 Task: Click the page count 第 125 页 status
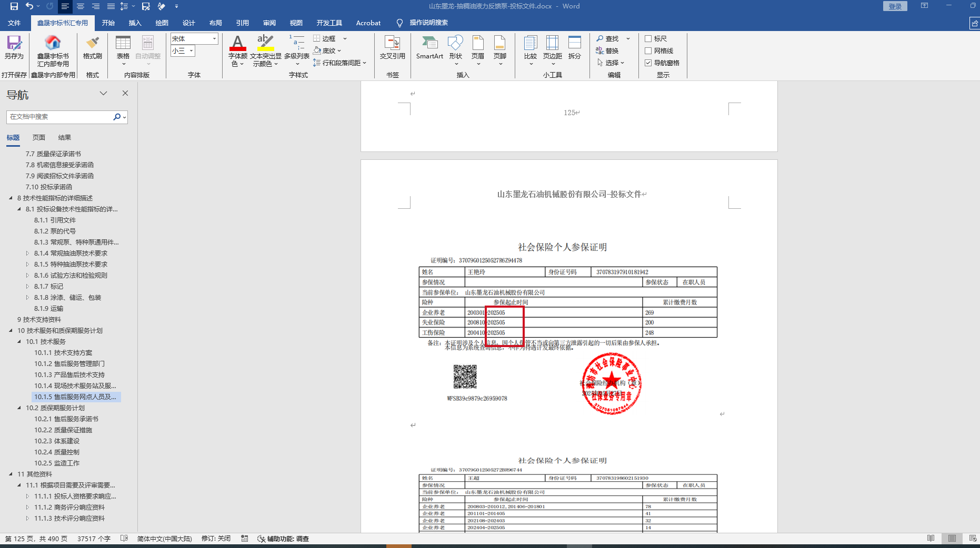(x=36, y=539)
